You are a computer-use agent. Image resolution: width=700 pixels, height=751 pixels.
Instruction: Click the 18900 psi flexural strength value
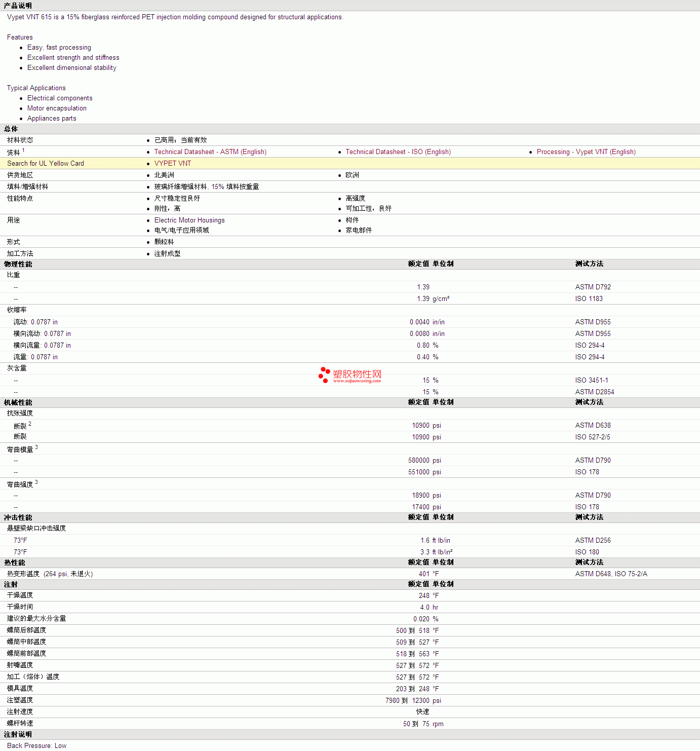tap(426, 495)
